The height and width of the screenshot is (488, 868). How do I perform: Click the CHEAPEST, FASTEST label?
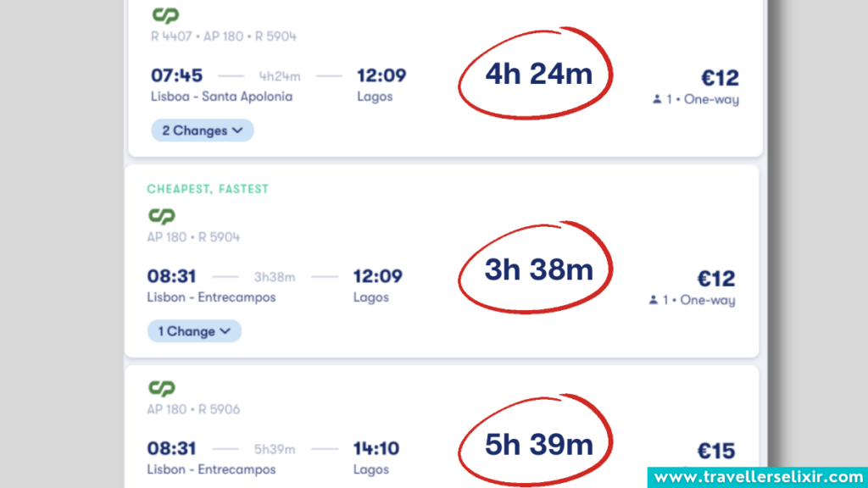[208, 189]
